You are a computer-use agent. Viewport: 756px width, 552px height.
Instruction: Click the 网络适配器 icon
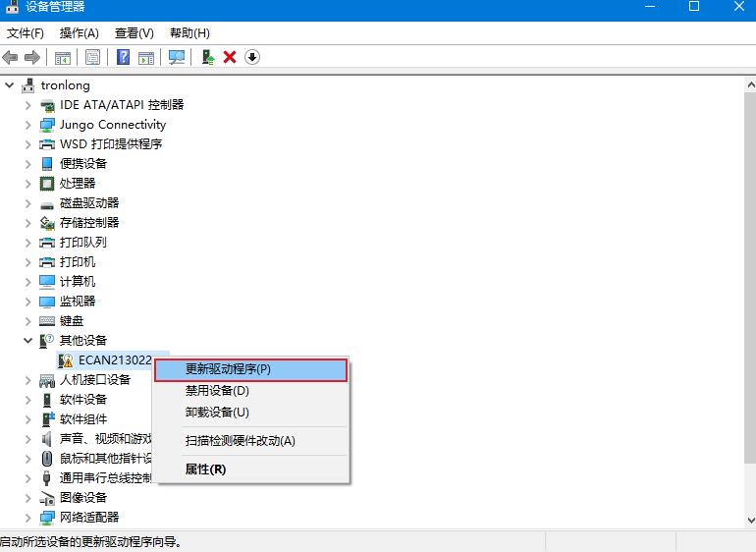[x=47, y=518]
